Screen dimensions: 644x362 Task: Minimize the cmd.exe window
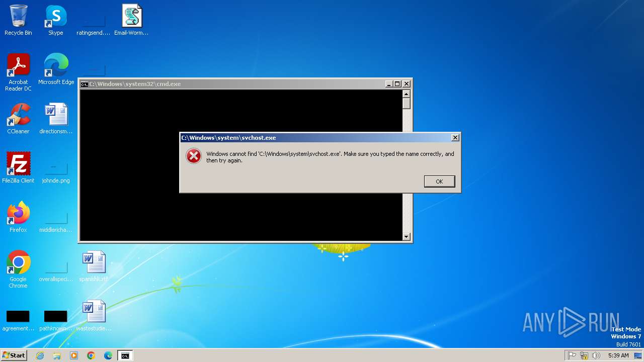click(389, 84)
